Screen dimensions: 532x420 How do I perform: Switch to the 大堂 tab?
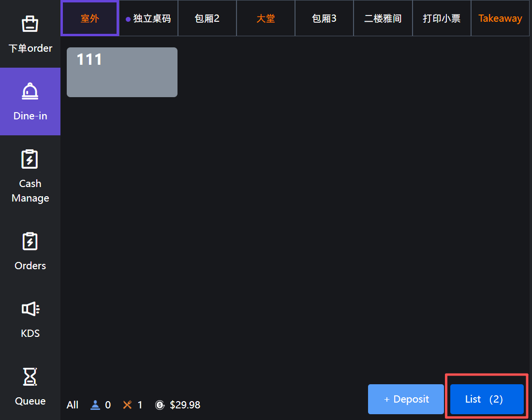(266, 19)
